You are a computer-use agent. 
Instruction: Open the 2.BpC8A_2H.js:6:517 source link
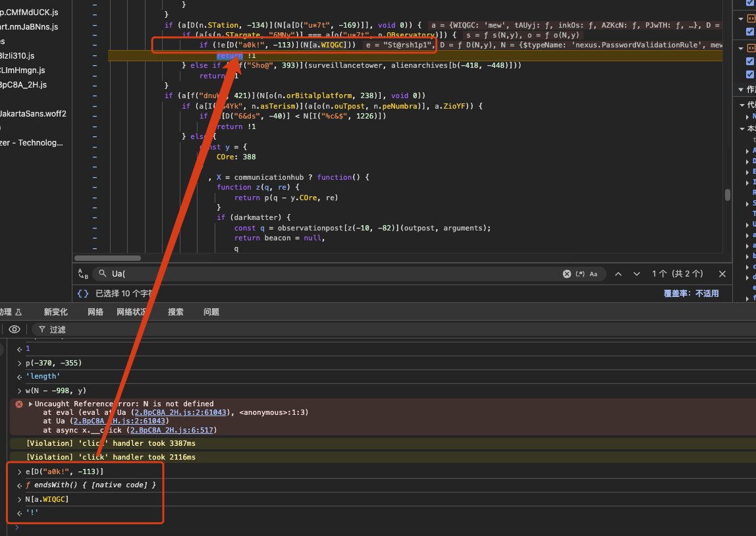172,430
